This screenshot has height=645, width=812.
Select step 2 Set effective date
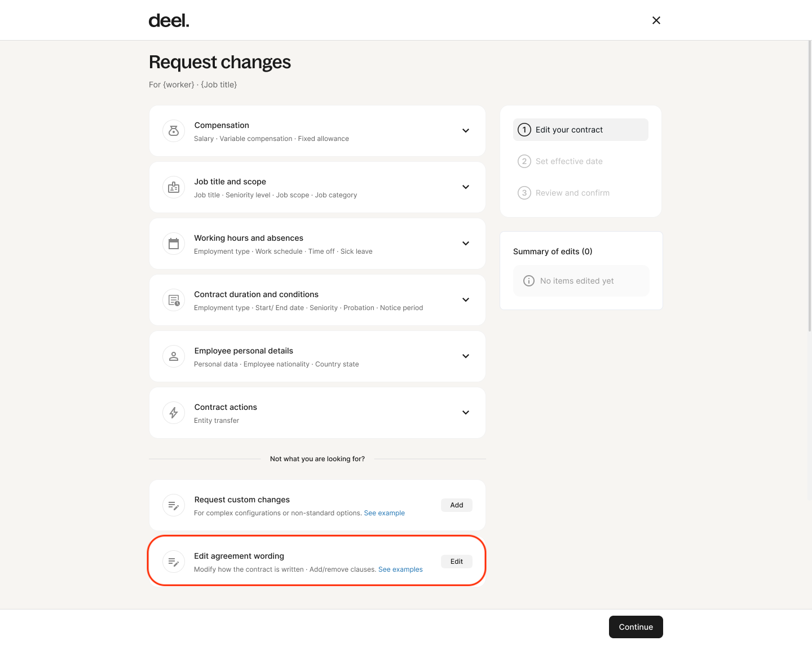[x=569, y=161]
